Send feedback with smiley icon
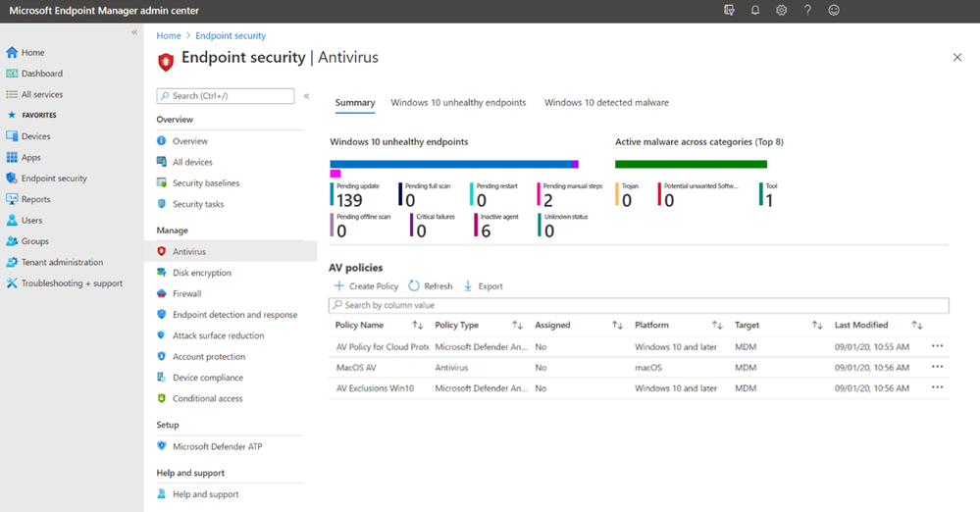The height and width of the screenshot is (512, 980). click(834, 10)
